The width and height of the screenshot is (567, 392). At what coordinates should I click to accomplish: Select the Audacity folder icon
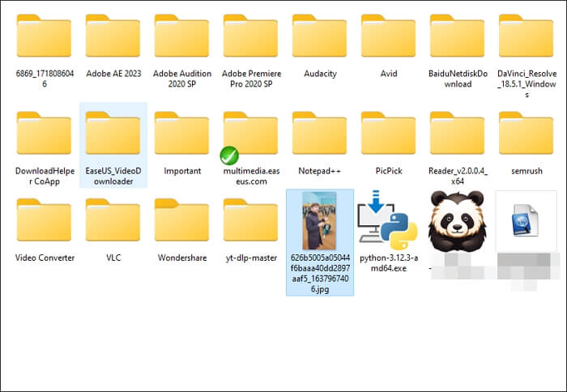[x=319, y=36]
